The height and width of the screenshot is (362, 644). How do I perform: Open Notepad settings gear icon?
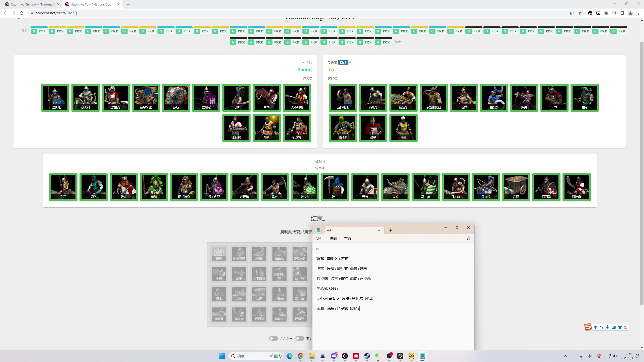tap(468, 238)
